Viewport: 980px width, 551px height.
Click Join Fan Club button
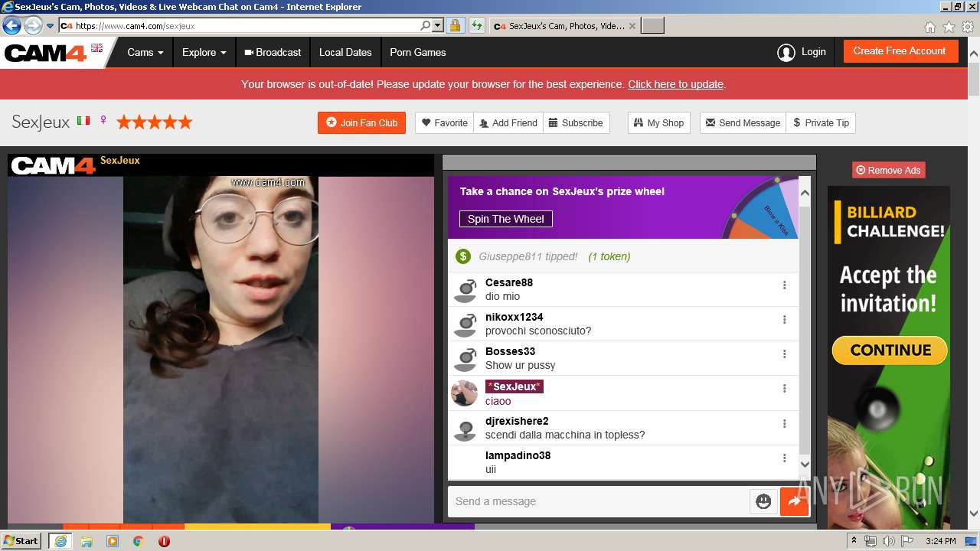pyautogui.click(x=361, y=122)
